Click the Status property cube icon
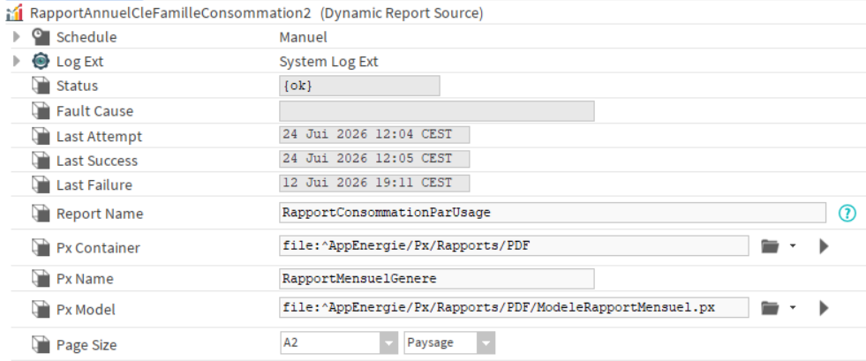This screenshot has width=866, height=361. coord(41,86)
